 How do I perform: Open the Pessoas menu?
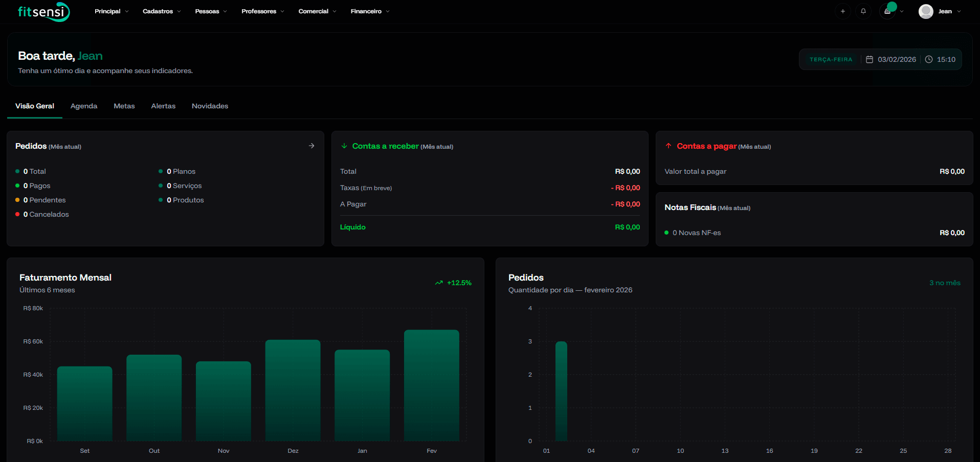207,11
